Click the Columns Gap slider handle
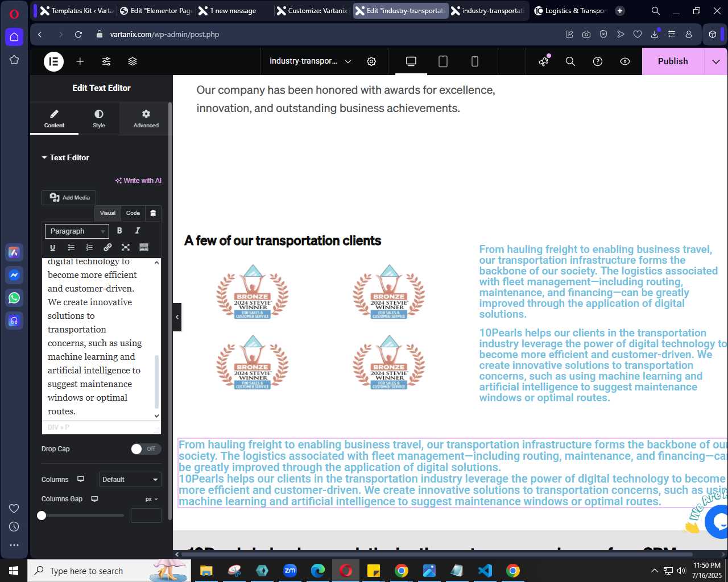Screen dimensions: 728x582 coord(42,516)
